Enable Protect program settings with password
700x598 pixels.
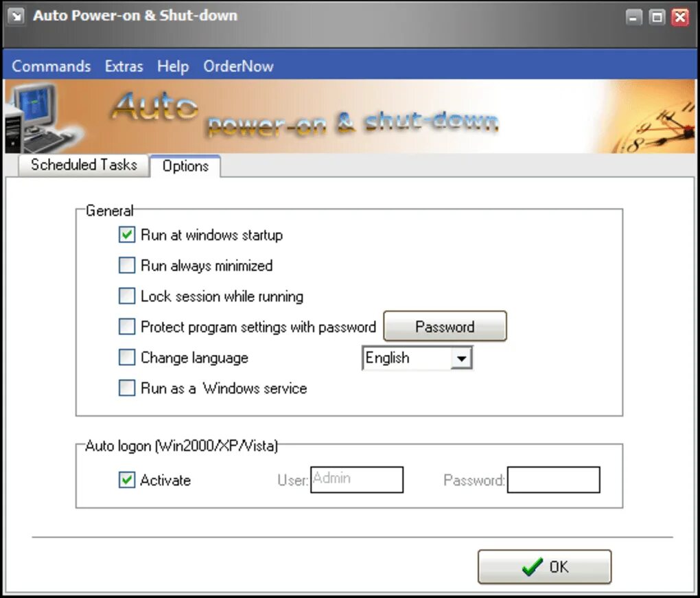[127, 327]
